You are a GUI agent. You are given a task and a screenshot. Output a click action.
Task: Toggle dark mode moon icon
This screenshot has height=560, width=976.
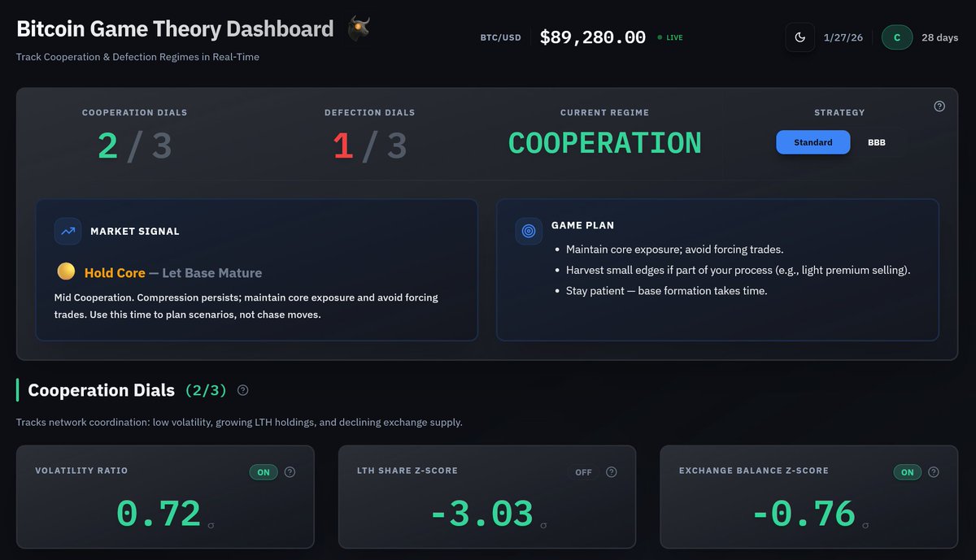(800, 37)
